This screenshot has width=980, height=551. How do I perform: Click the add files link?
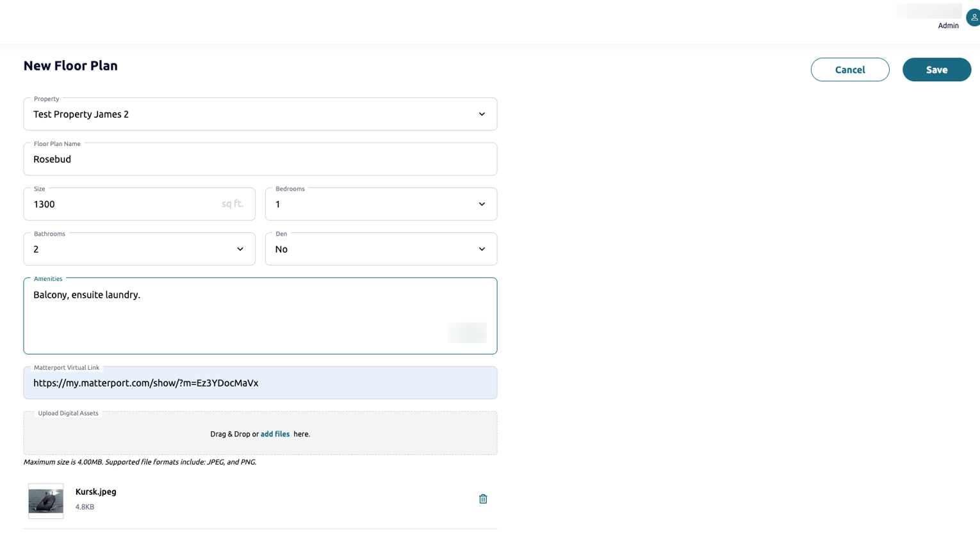[x=275, y=434]
